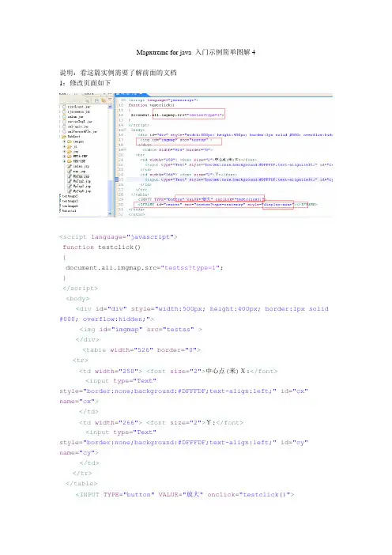
Task: Click the WEB-INF folder icon
Action: (70, 161)
